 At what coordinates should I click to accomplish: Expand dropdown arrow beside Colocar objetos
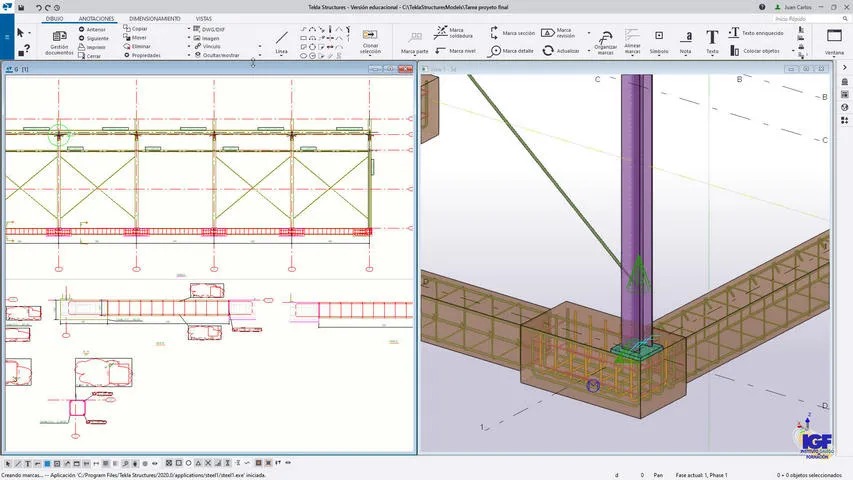793,51
